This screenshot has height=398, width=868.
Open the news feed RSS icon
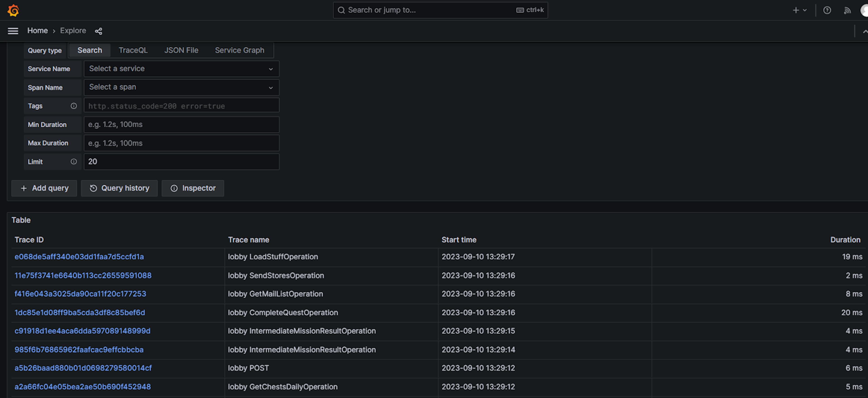pyautogui.click(x=847, y=10)
